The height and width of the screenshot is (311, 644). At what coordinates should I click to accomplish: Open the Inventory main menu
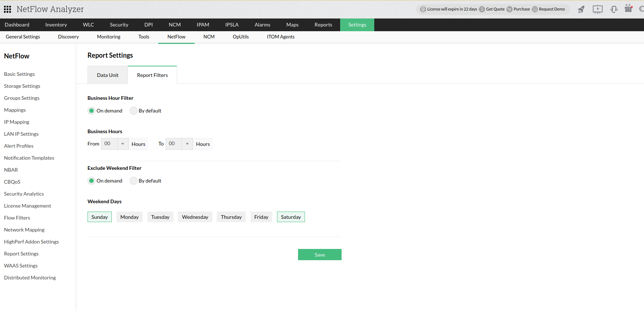(x=56, y=25)
